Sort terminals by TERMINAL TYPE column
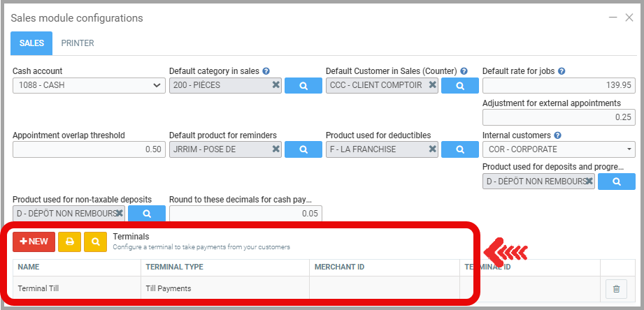The height and width of the screenshot is (310, 644). (x=174, y=267)
